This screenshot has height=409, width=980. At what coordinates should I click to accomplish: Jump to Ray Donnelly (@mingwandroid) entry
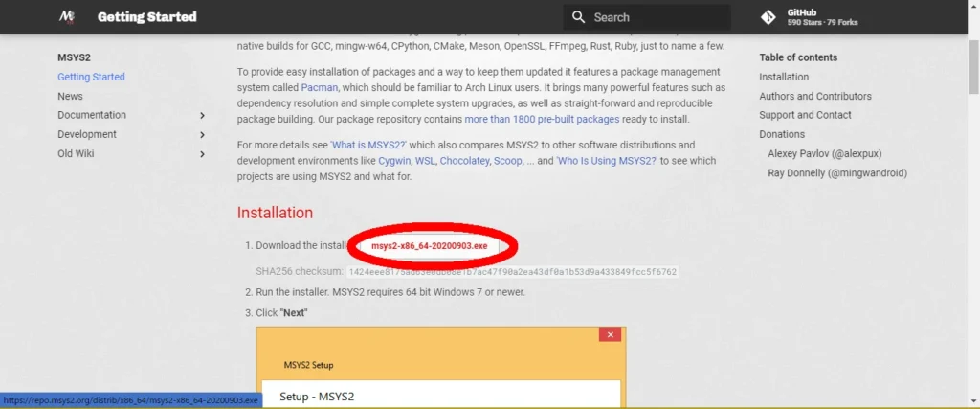pos(837,173)
